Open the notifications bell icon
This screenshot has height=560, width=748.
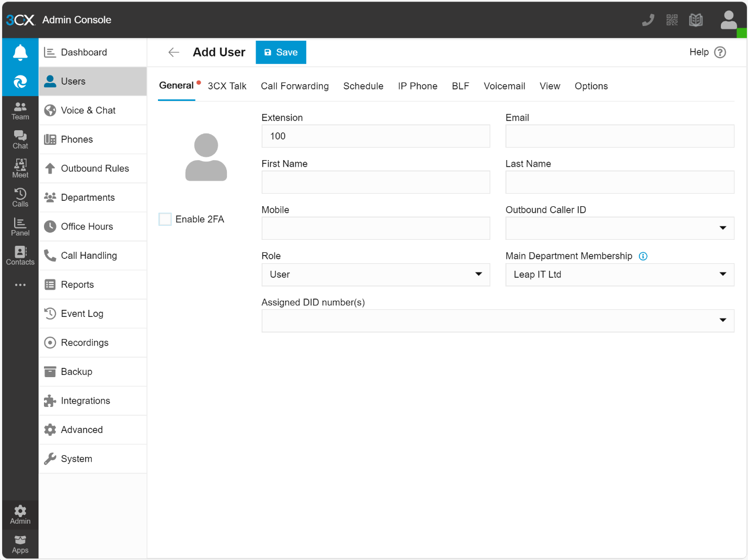20,52
